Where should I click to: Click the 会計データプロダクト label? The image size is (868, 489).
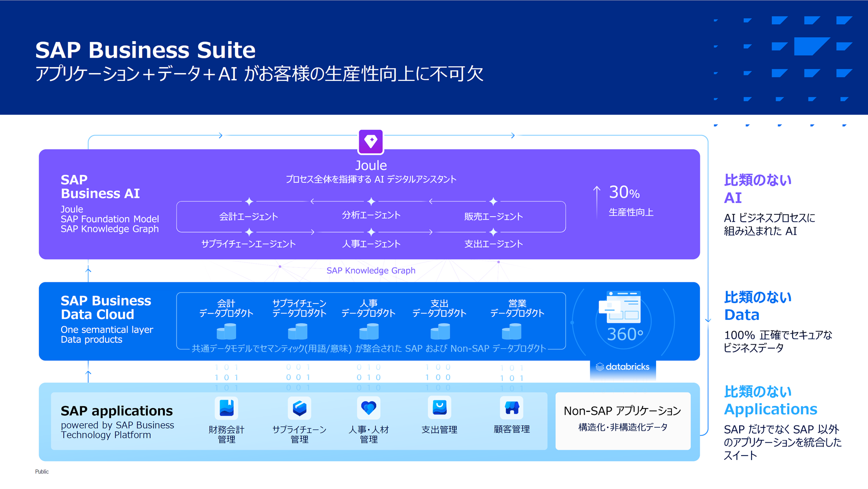coord(226,308)
